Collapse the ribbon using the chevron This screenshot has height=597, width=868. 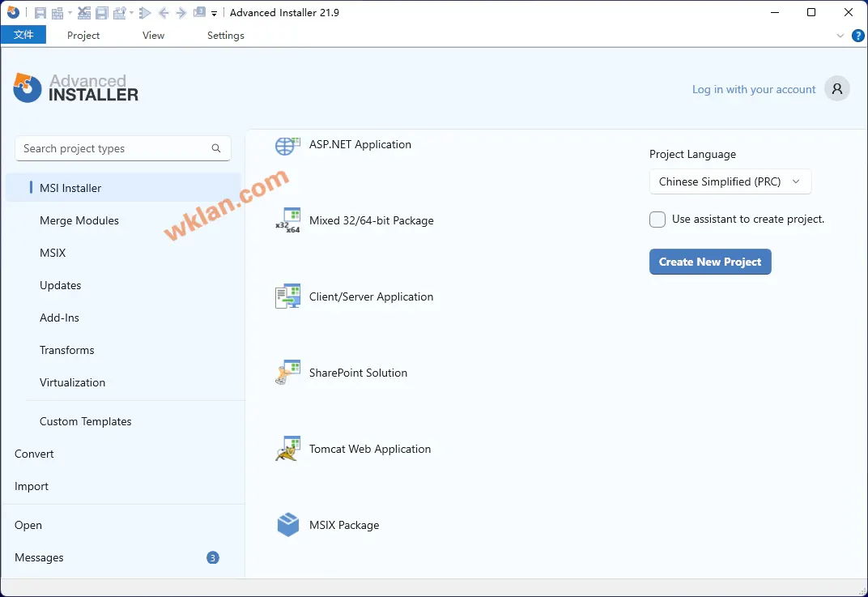840,36
